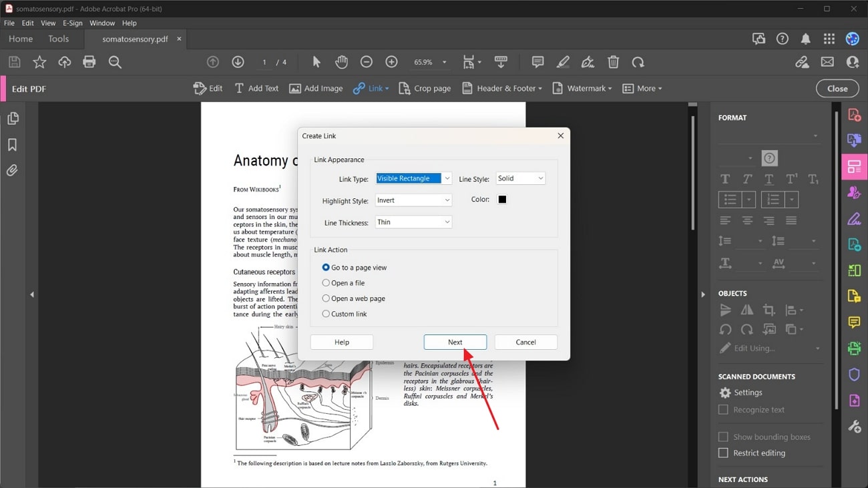
Task: Open the help question mark icon
Action: click(x=783, y=39)
